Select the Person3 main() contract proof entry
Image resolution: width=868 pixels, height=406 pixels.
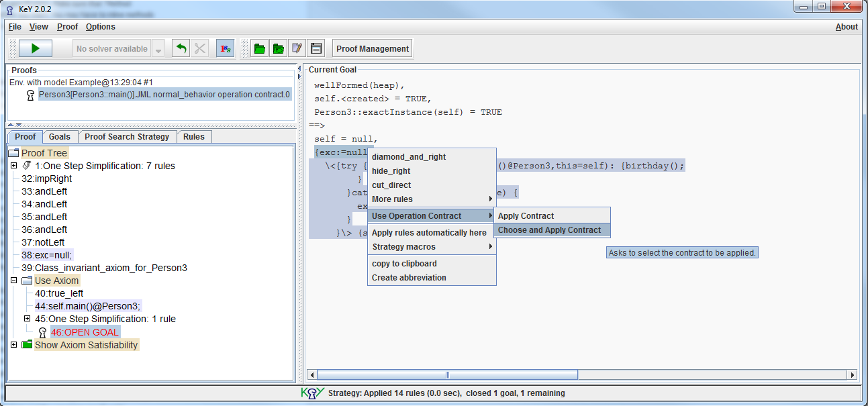(164, 95)
